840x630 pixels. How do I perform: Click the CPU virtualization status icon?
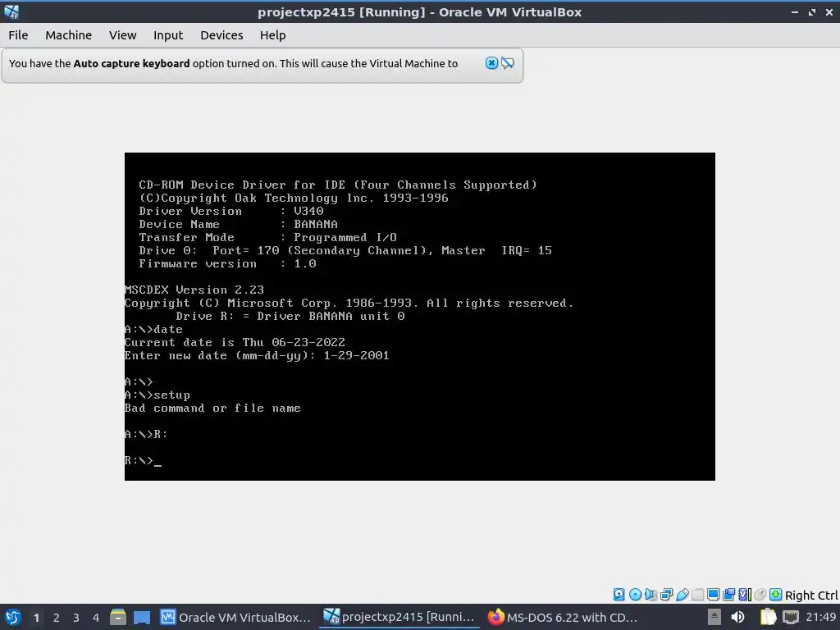pyautogui.click(x=745, y=594)
